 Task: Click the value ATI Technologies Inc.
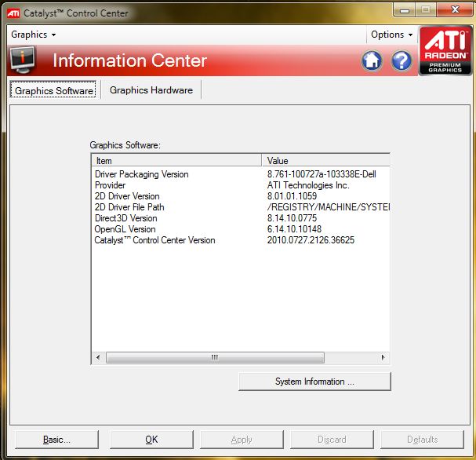pos(308,185)
